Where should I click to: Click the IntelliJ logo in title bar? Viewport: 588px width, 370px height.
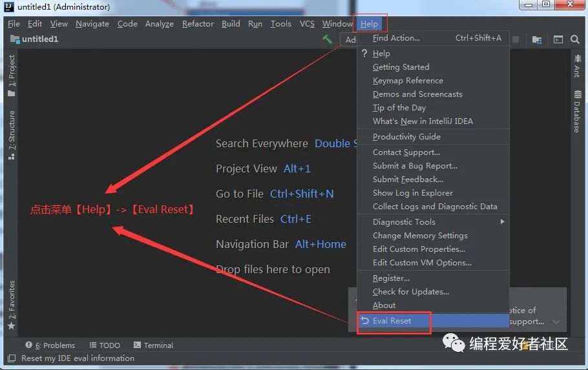coord(9,6)
